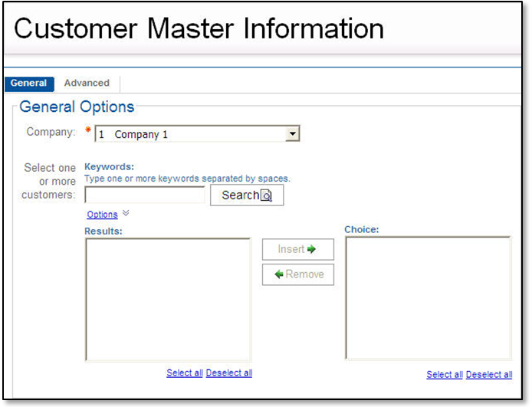This screenshot has height=407, width=532.
Task: Click 'Deselect all' under the Choice list
Action: point(489,375)
